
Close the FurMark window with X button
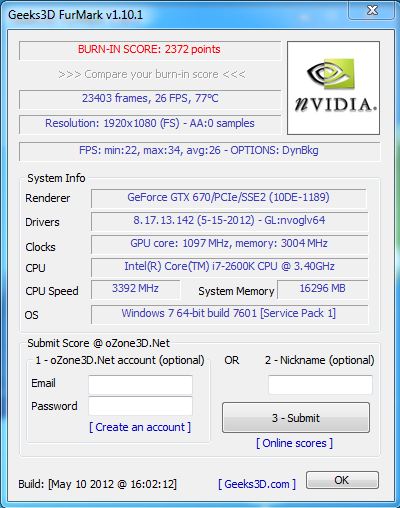pos(372,10)
